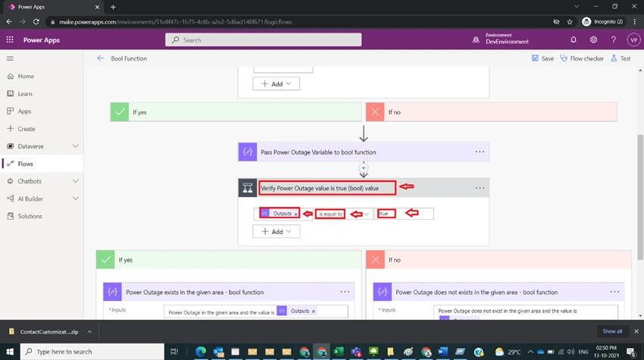Click the condition value field containing true
The height and width of the screenshot is (360, 644).
click(404, 214)
